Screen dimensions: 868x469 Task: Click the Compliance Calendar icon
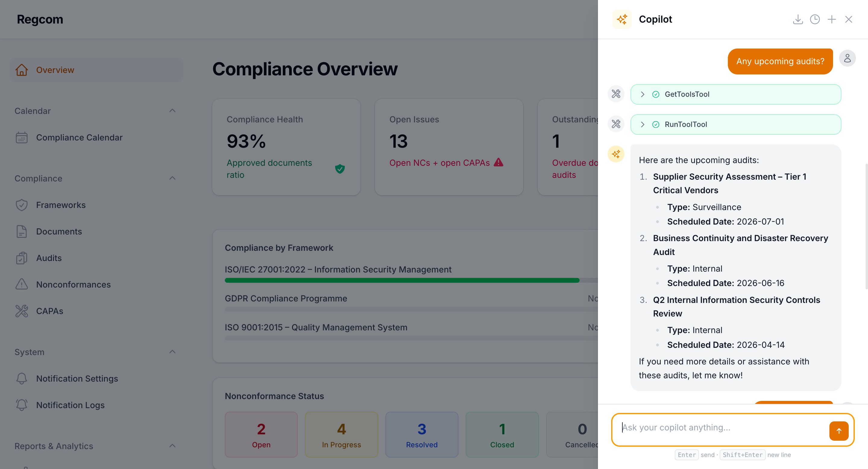22,137
